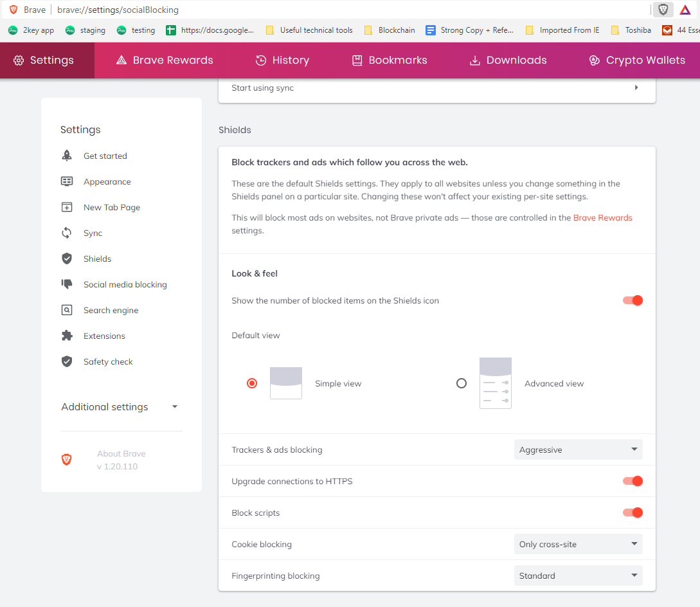Click the Brave logo beside About Brave

(66, 460)
